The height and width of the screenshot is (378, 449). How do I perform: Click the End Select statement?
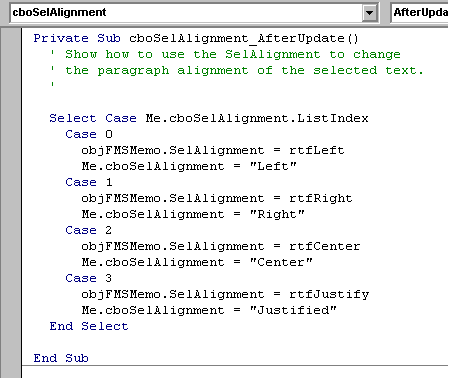pyautogui.click(x=89, y=326)
